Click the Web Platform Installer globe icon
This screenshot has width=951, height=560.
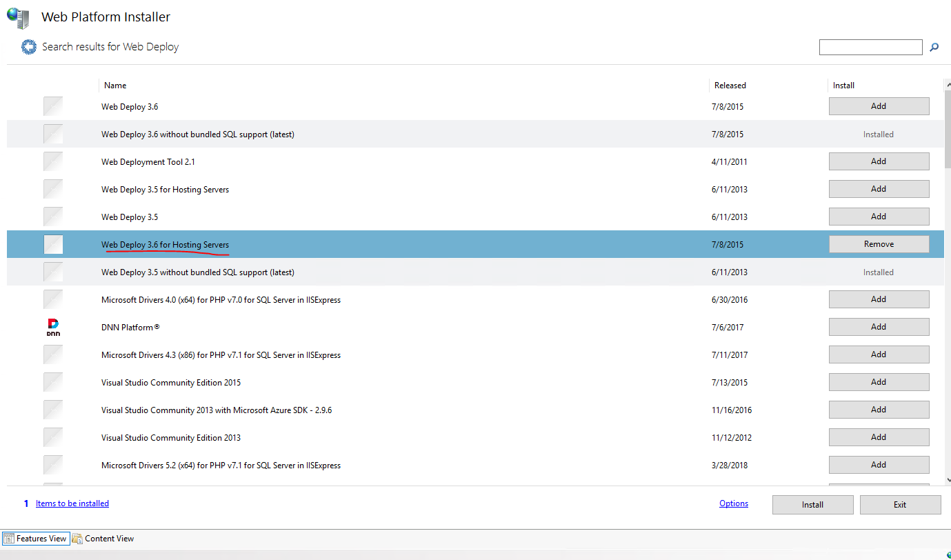click(19, 17)
